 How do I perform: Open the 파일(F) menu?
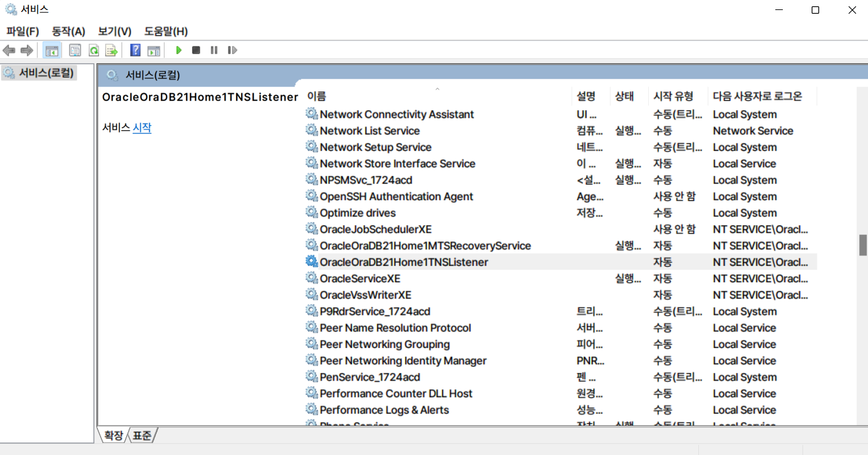tap(23, 31)
